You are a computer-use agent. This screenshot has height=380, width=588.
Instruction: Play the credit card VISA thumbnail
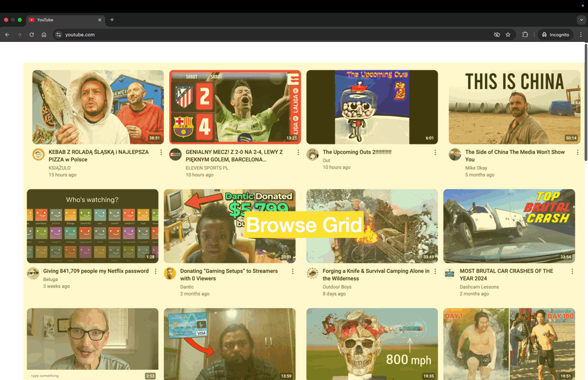(x=230, y=344)
